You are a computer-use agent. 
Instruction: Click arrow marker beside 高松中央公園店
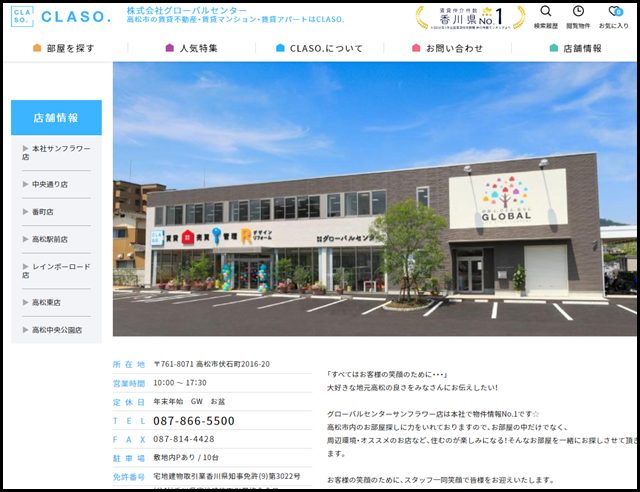[x=25, y=329]
